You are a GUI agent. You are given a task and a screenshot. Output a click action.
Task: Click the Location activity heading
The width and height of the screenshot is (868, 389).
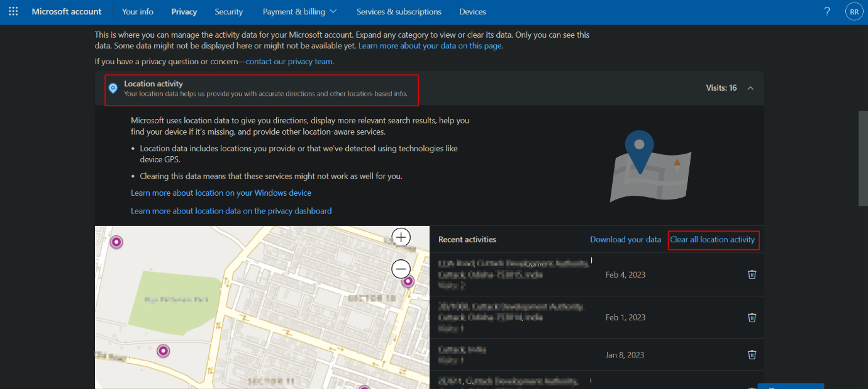153,84
